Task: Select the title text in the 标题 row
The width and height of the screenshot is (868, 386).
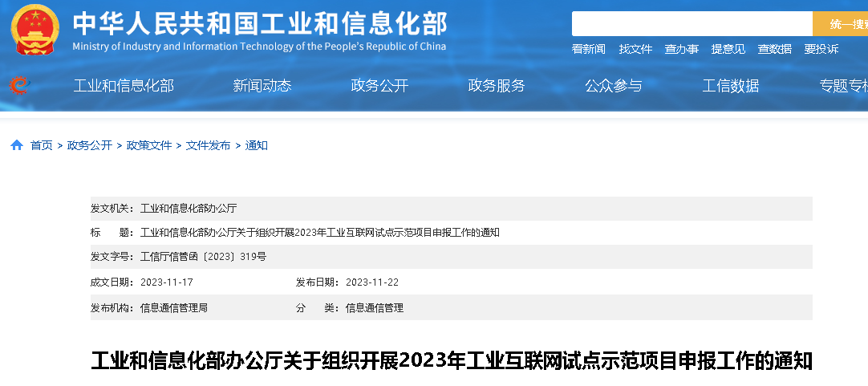Action: (320, 233)
